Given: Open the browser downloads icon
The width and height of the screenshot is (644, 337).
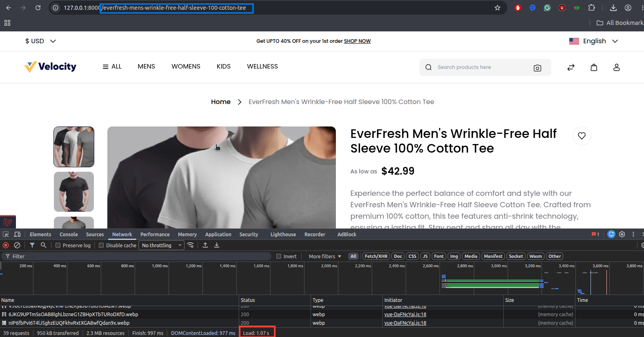Looking at the screenshot, I should point(613,8).
